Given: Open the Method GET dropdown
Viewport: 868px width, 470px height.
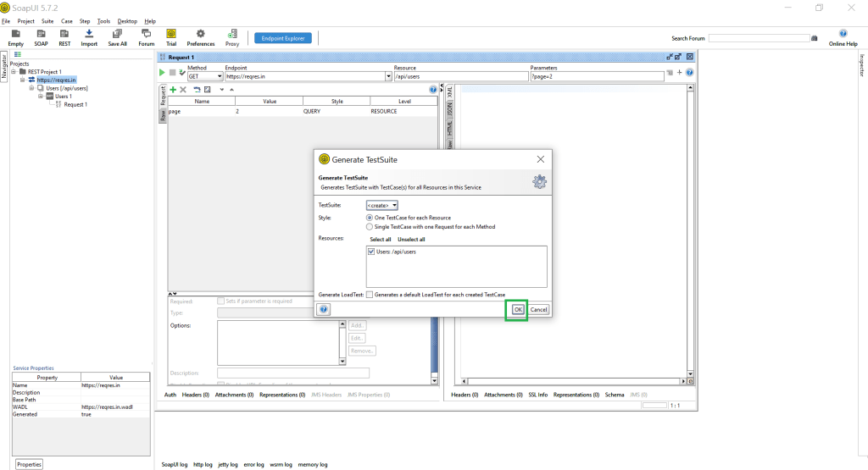Looking at the screenshot, I should 205,76.
